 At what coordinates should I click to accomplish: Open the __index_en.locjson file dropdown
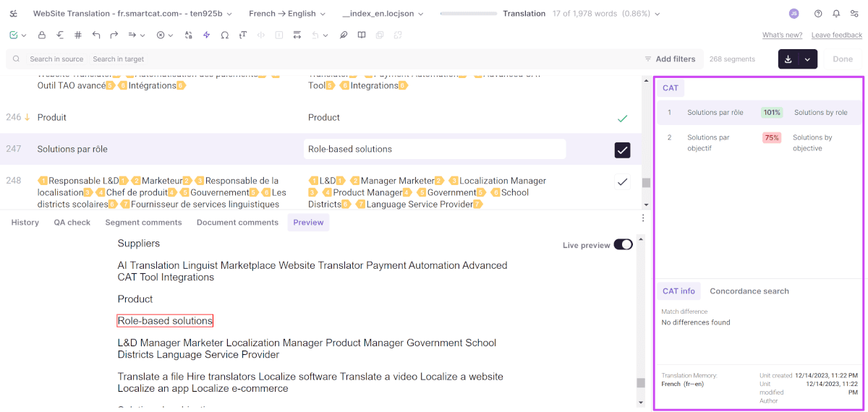click(x=383, y=14)
